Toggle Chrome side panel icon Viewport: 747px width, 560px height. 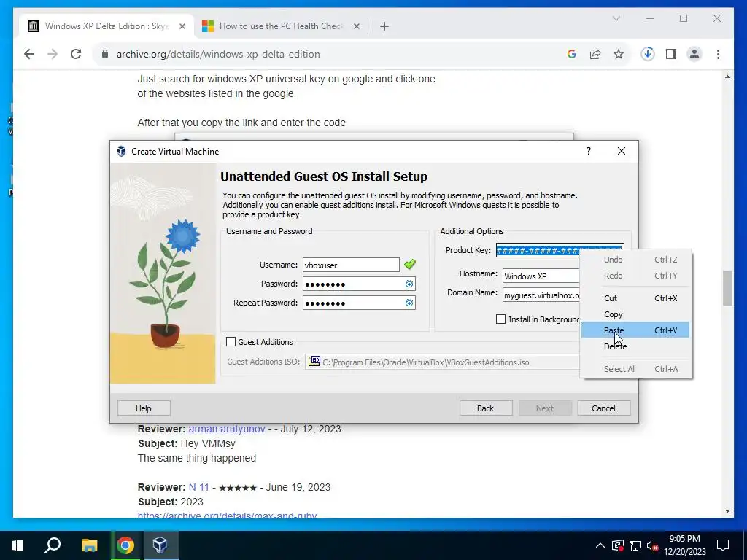[x=671, y=54]
